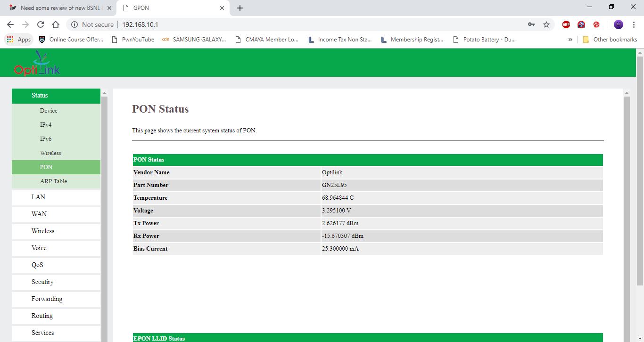Open Chrome's three-dot menu

634,24
